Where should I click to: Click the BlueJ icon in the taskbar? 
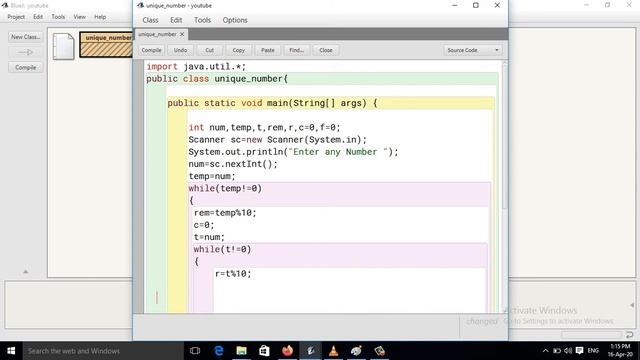pyautogui.click(x=311, y=351)
